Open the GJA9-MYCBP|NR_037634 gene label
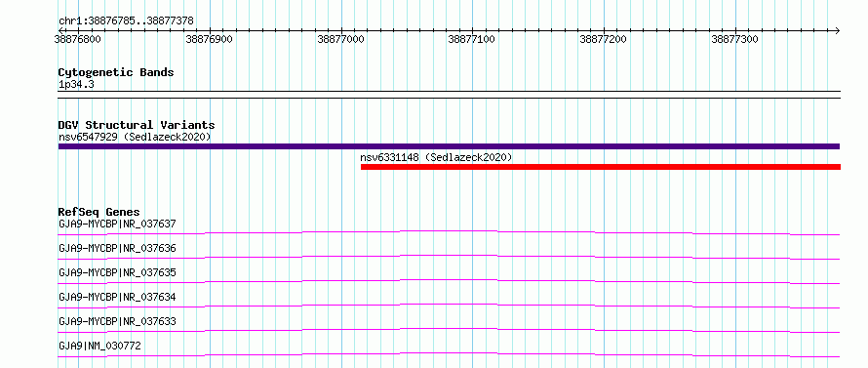 tap(117, 297)
